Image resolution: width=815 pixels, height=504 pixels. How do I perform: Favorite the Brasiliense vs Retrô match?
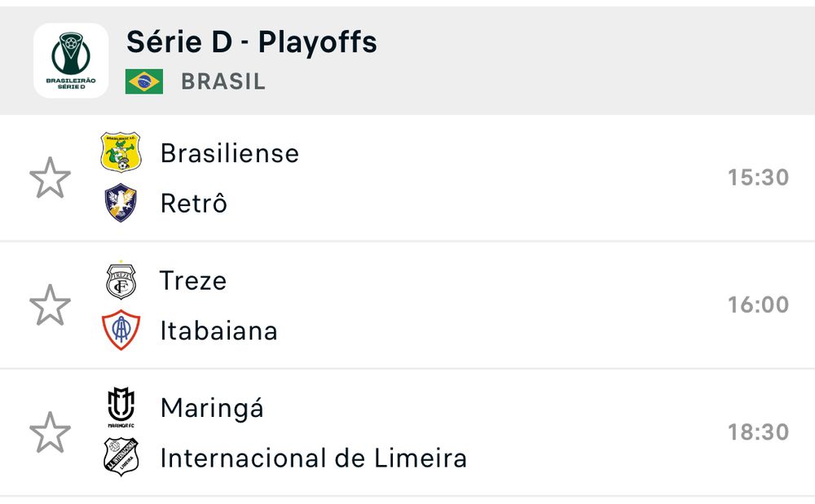[50, 177]
